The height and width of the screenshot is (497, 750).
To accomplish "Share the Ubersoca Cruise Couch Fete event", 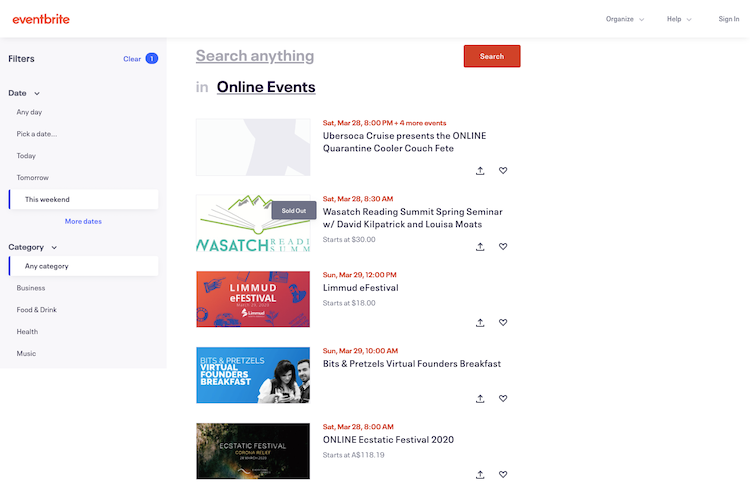I will point(480,171).
